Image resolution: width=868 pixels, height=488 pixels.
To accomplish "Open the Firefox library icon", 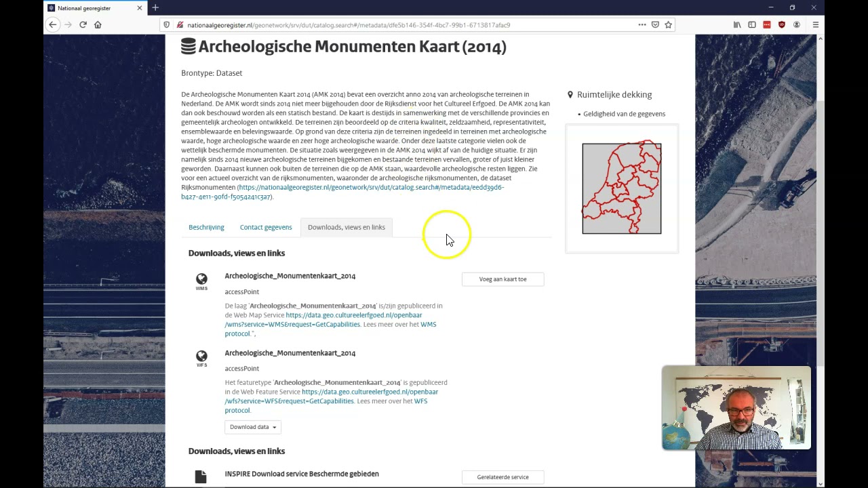I will (x=737, y=24).
